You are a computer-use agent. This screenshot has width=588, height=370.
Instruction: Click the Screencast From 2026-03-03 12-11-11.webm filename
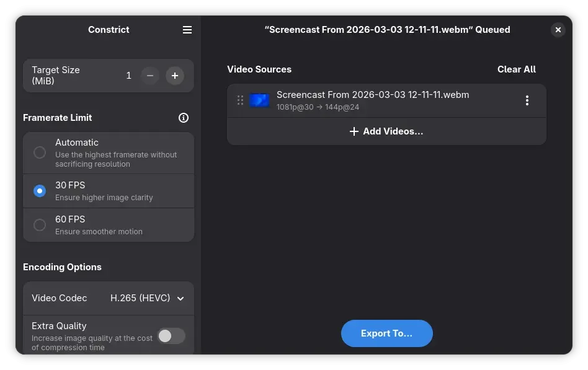[x=373, y=95]
